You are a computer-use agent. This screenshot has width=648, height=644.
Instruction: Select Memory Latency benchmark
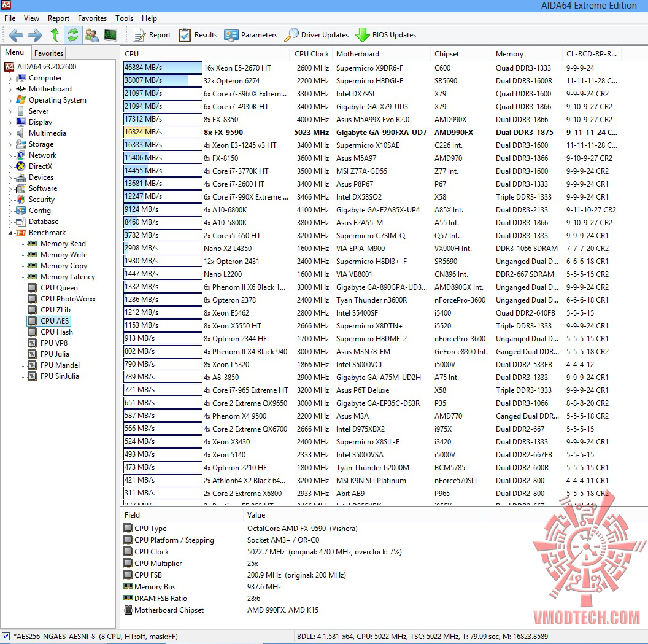[x=61, y=277]
